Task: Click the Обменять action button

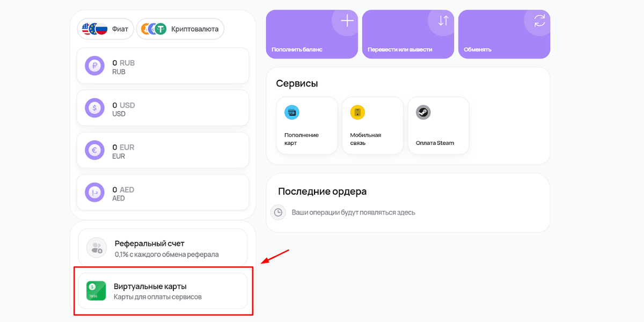Action: [504, 34]
